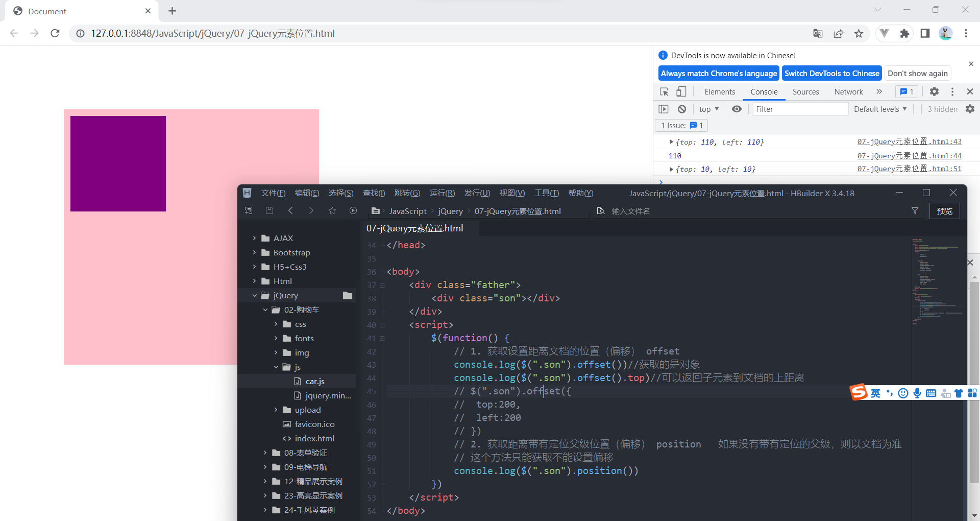Click the Switch DevTools to Chinese button
980x521 pixels.
[831, 73]
